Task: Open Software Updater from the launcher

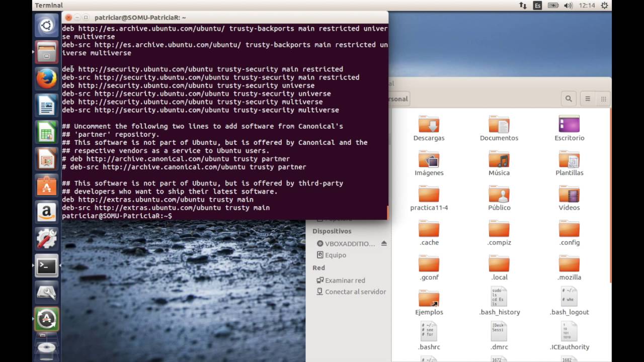Action: (46, 319)
